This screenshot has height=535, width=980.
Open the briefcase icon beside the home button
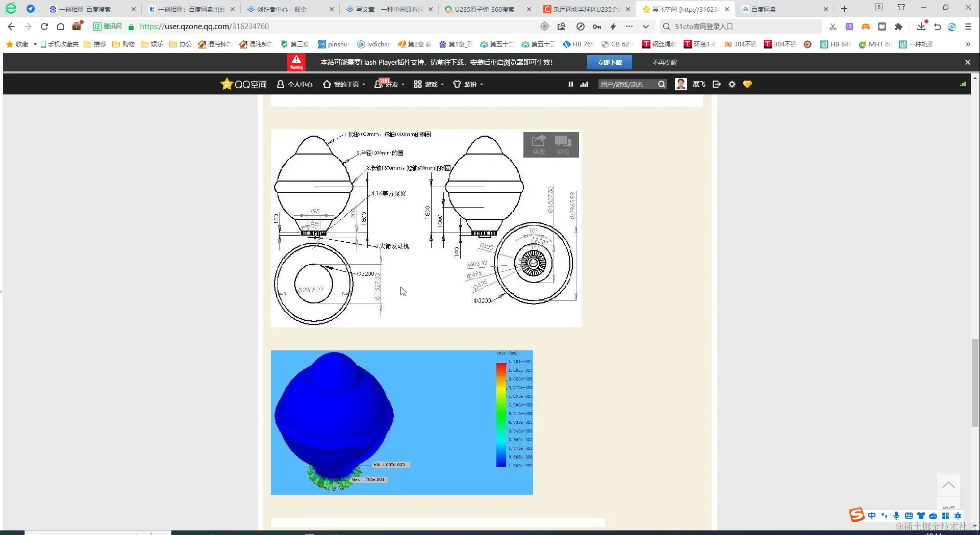click(77, 26)
